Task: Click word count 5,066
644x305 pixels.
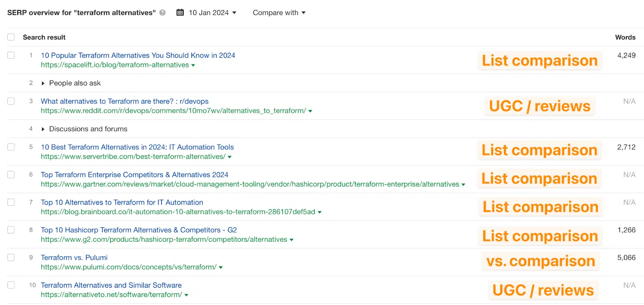Action: [626, 257]
